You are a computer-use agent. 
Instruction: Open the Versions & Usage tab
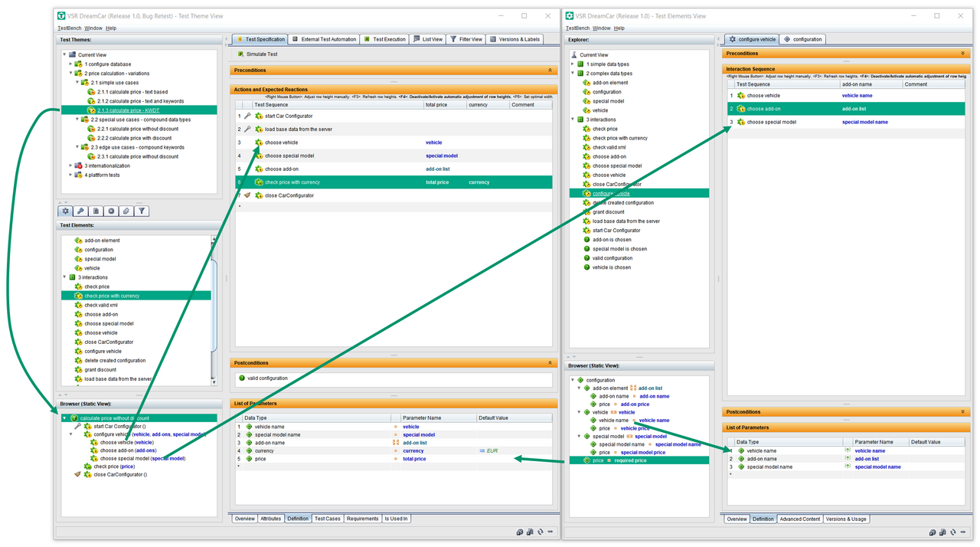click(x=846, y=519)
